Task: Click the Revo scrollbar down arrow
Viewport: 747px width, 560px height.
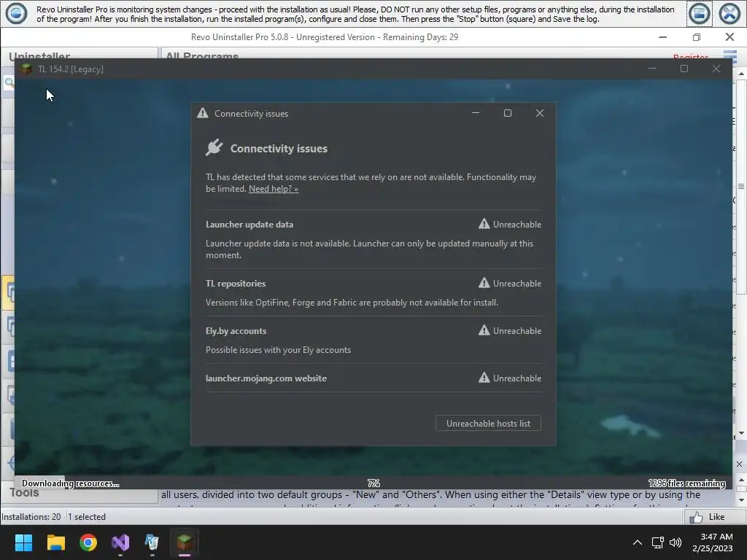Action: coord(741,433)
